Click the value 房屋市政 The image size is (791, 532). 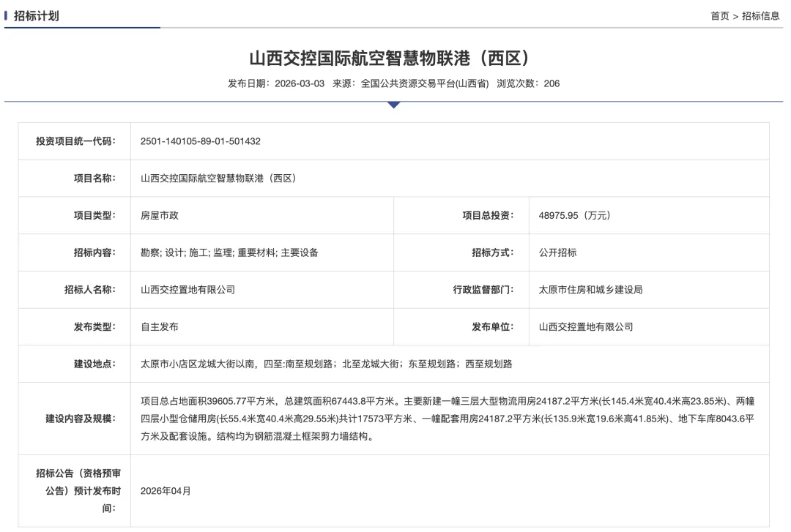tap(160, 215)
